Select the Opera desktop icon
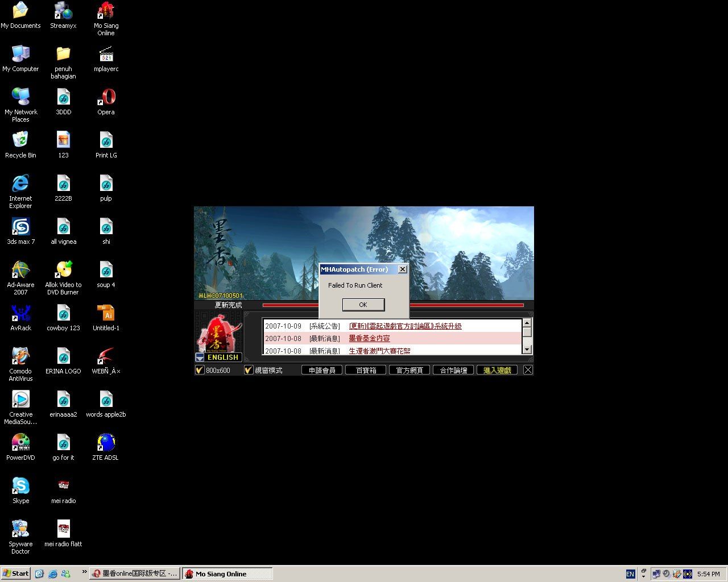The height and width of the screenshot is (582, 728). coord(106,102)
